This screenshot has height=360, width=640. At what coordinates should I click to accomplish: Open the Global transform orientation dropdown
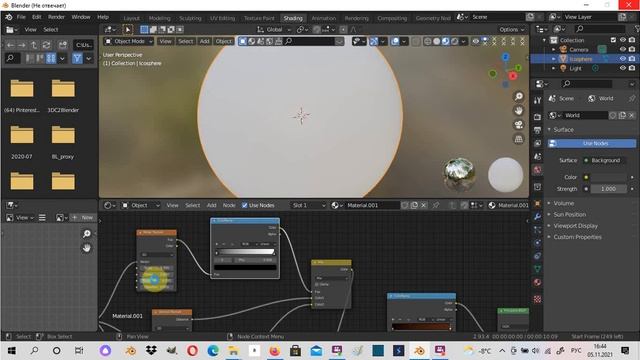pyautogui.click(x=274, y=29)
